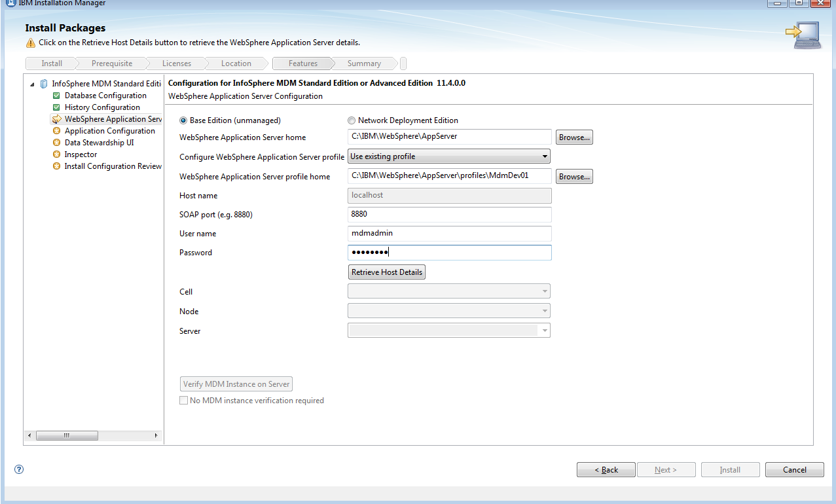Browse for WebSphere profile home
The height and width of the screenshot is (504, 836).
click(x=574, y=177)
